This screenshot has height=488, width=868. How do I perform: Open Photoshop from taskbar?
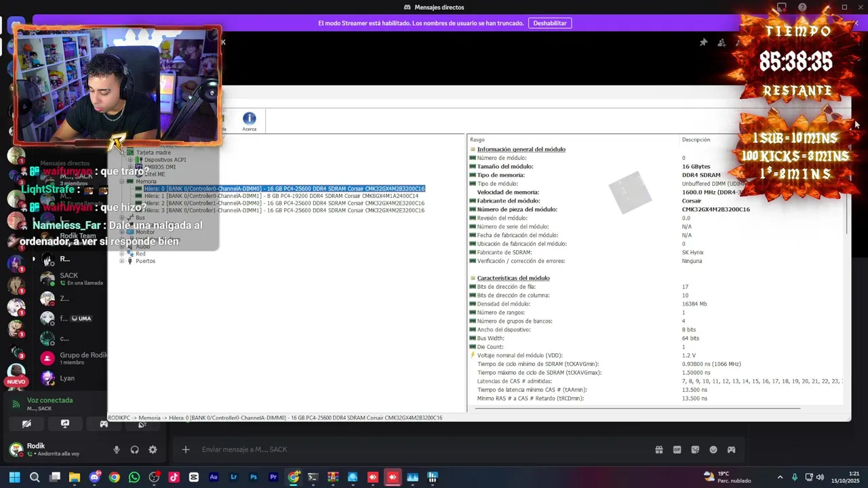(254, 477)
